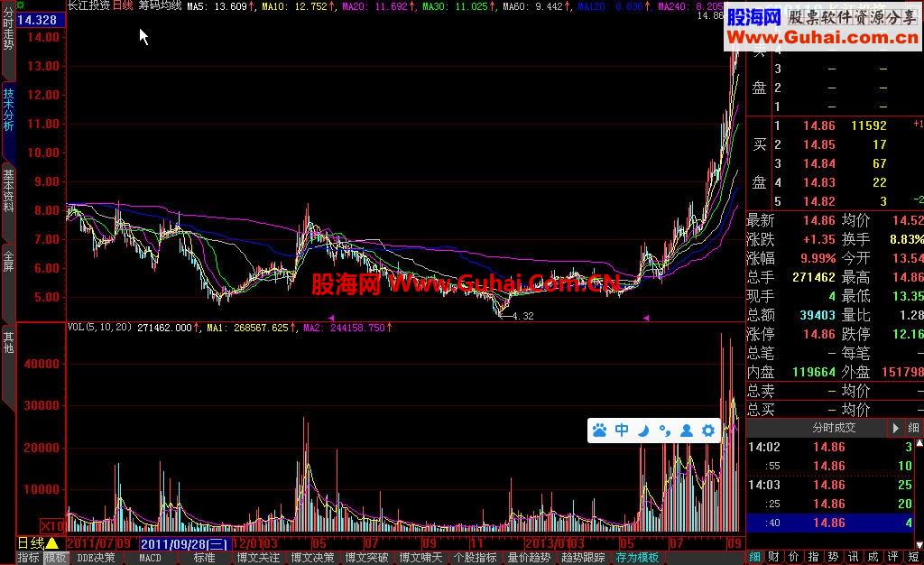
Task: Click the 长江投资 stock name in chart header
Action: coord(88,6)
